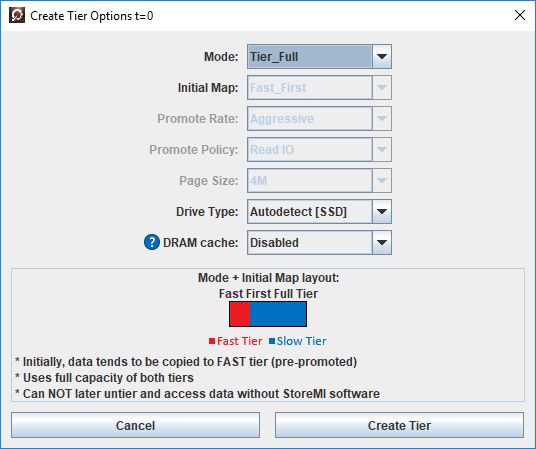This screenshot has height=449, width=536.
Task: Click the DRAM cache help question-mark icon
Action: (152, 242)
